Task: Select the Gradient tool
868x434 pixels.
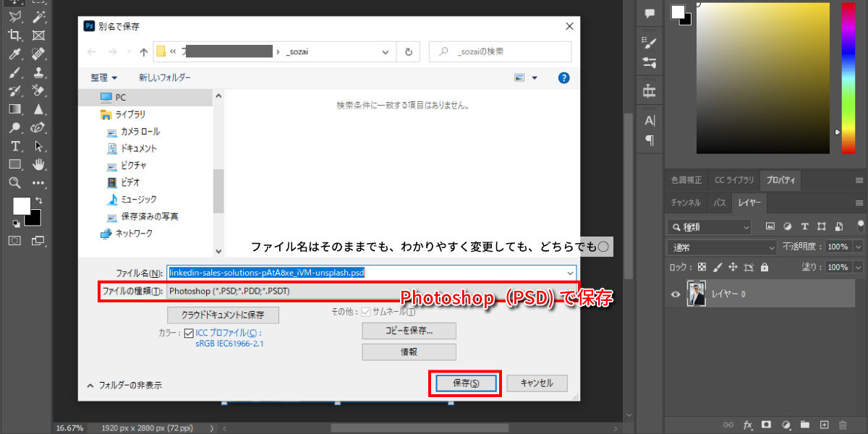Action: pyautogui.click(x=14, y=110)
